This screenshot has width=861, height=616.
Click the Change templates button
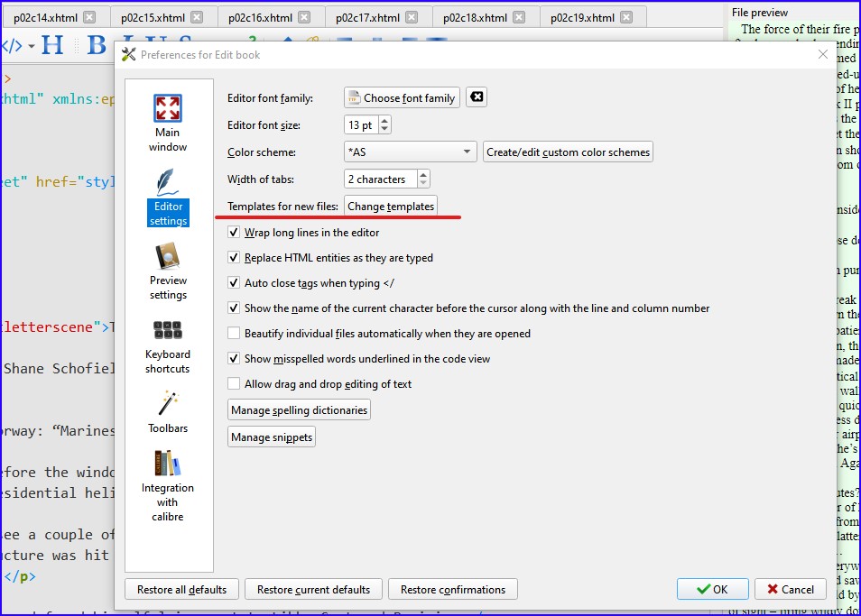click(x=391, y=207)
